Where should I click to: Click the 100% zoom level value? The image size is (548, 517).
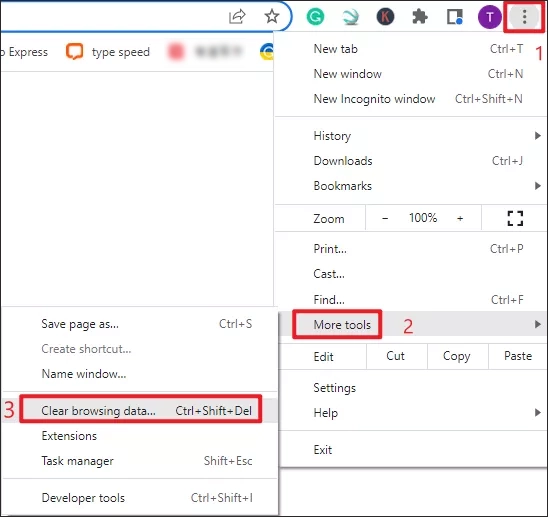(x=423, y=218)
